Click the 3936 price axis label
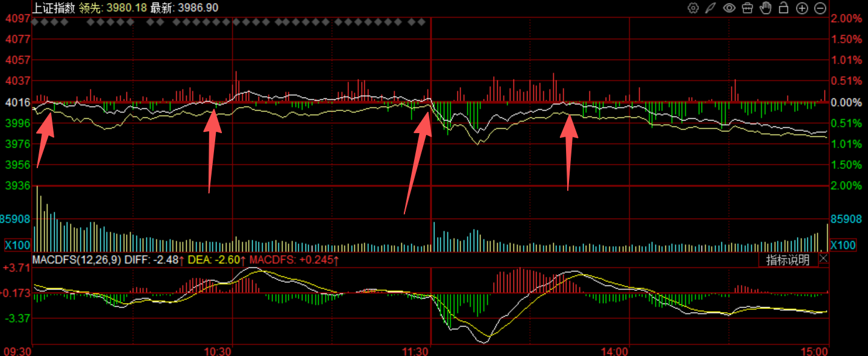The image size is (868, 356). tap(17, 186)
